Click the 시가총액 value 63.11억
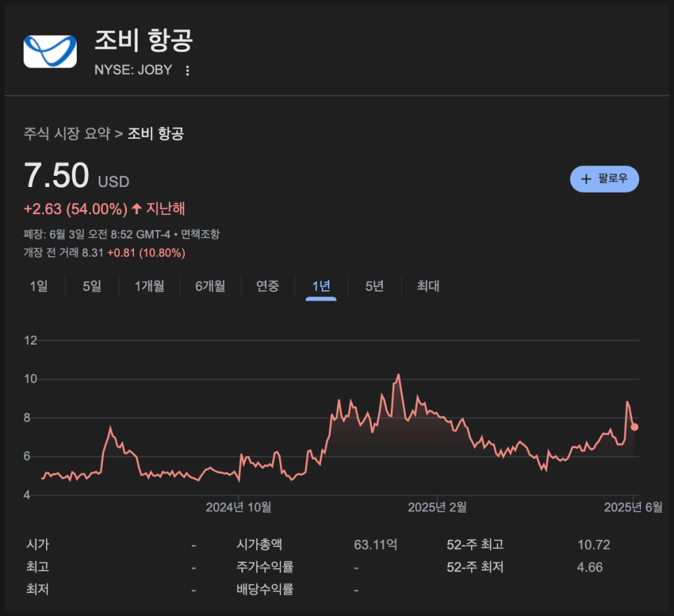Image resolution: width=674 pixels, height=616 pixels. 375,545
